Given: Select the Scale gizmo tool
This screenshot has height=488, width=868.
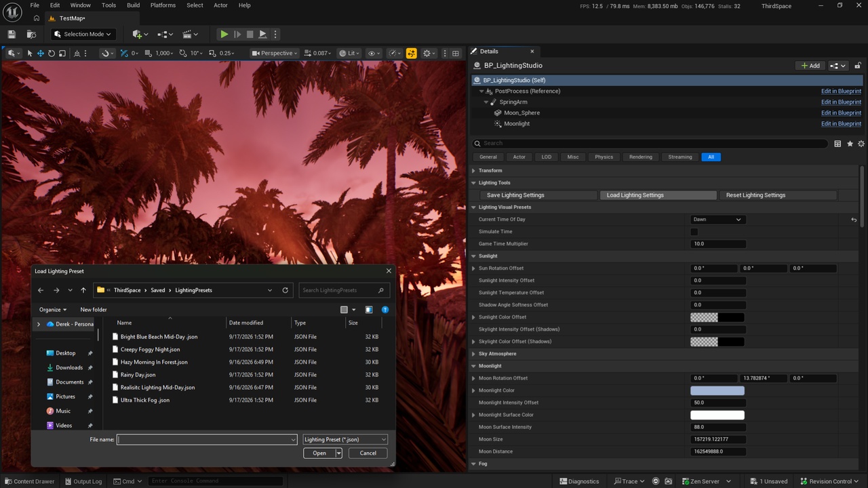Looking at the screenshot, I should (62, 53).
